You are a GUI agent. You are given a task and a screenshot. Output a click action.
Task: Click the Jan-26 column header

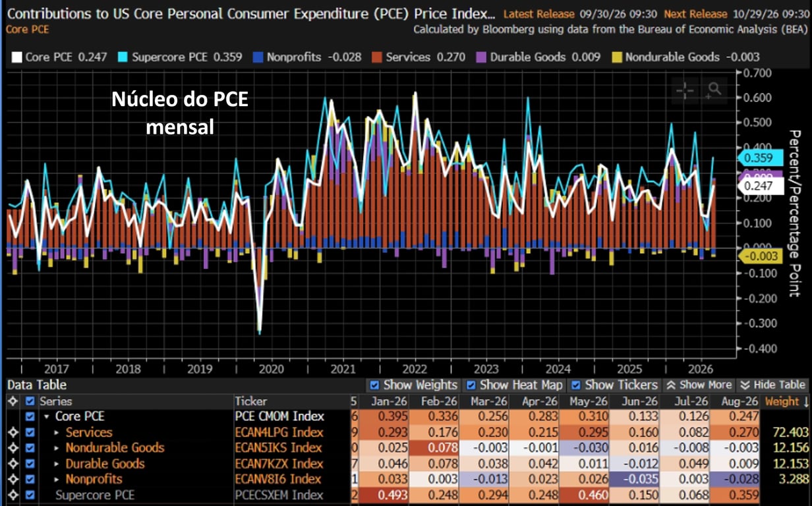pos(383,401)
